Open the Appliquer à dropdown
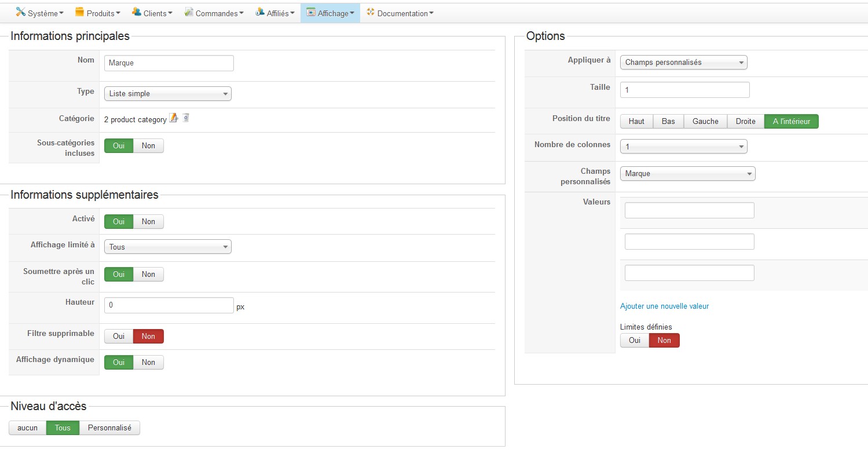 click(x=684, y=62)
